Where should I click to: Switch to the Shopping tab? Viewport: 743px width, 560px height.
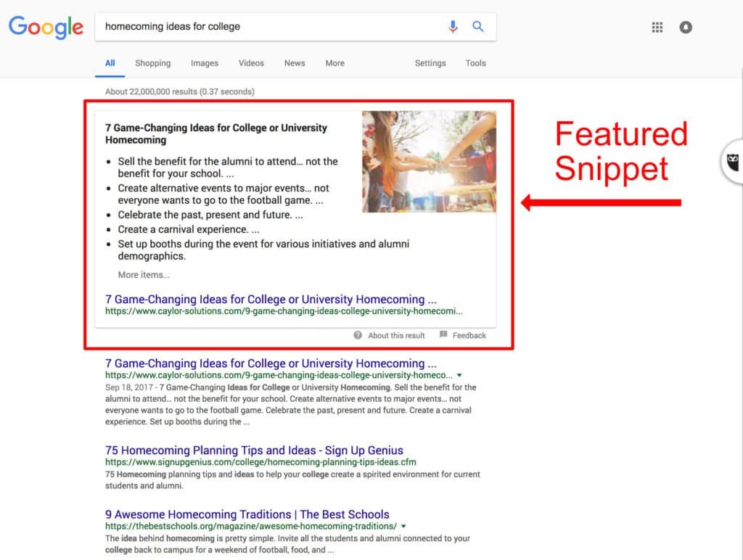152,63
